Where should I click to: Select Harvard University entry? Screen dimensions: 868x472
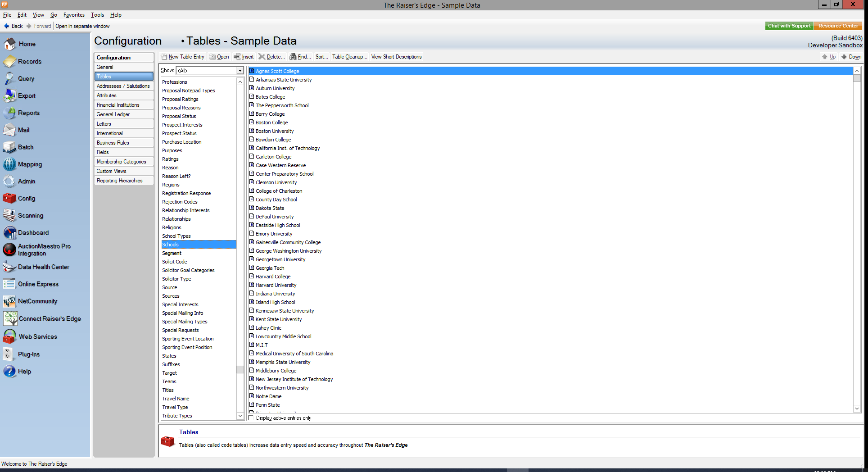click(276, 285)
